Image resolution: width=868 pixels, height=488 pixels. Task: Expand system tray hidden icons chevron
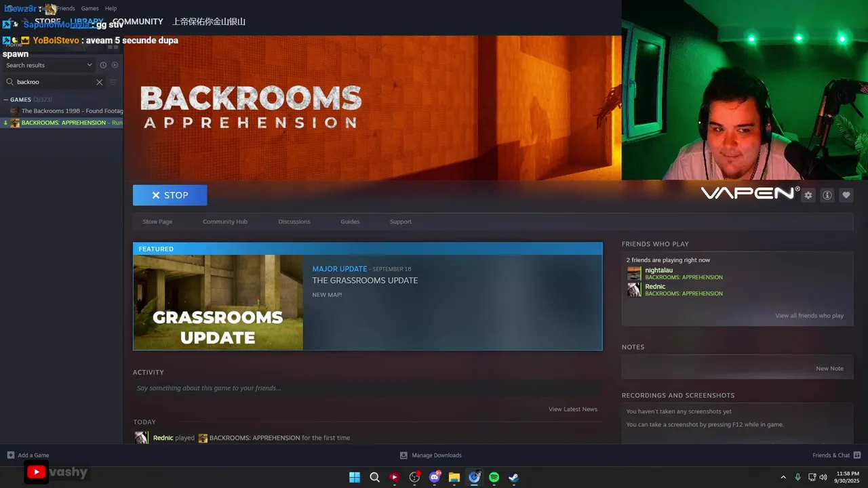click(x=783, y=477)
